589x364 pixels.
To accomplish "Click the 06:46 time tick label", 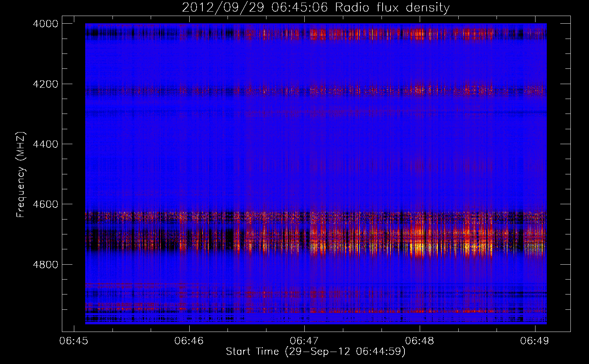I will (189, 341).
